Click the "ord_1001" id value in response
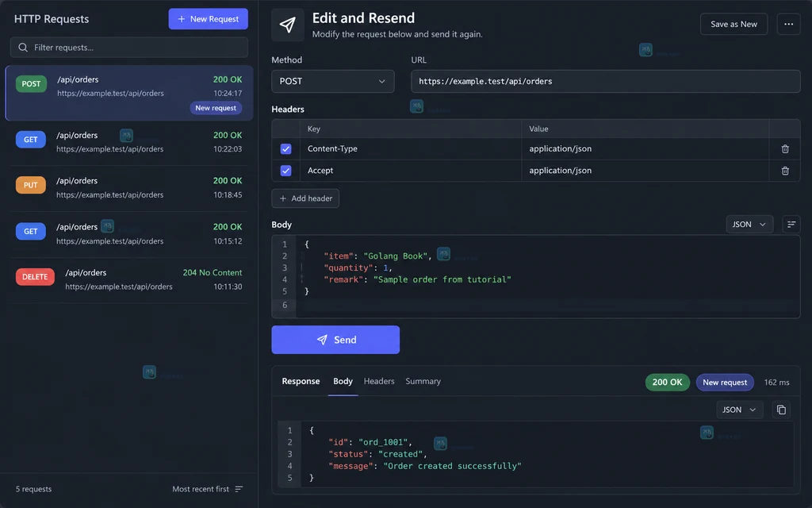This screenshot has height=508, width=812. 383,442
